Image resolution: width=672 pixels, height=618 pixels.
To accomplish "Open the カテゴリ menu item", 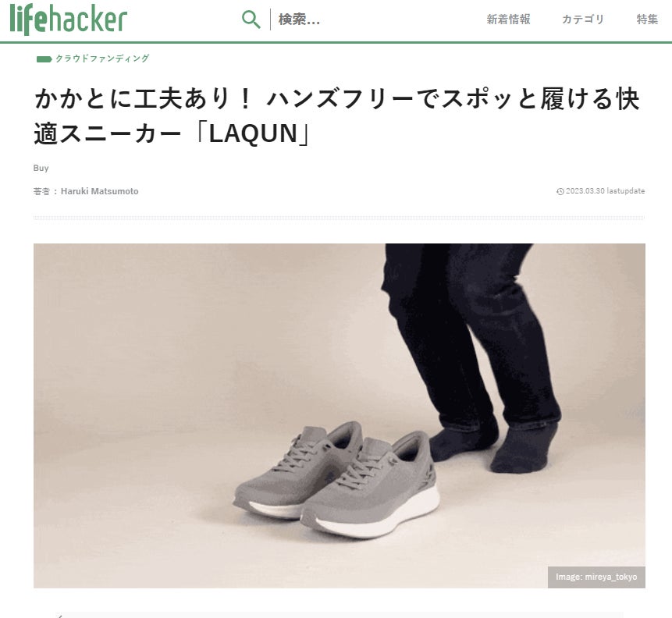I will click(583, 20).
